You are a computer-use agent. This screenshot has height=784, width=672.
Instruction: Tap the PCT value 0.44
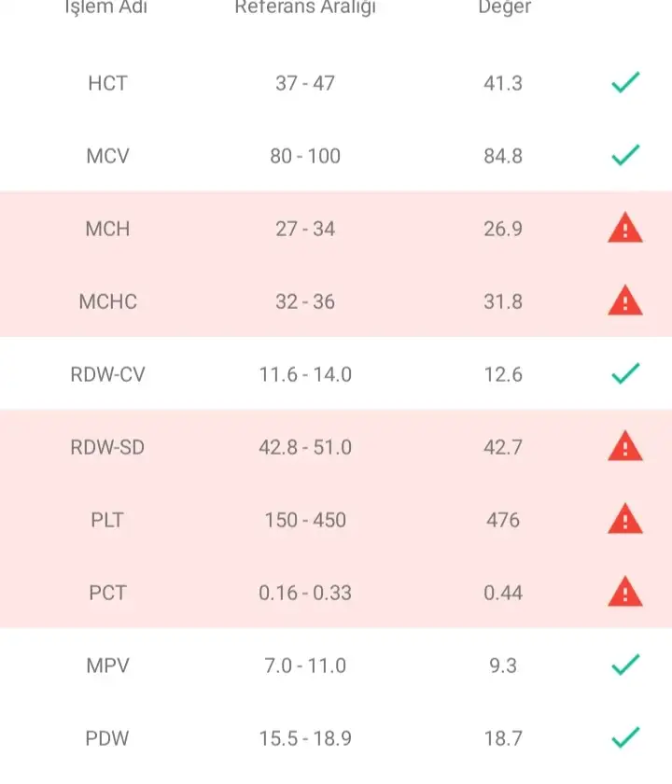coord(503,593)
